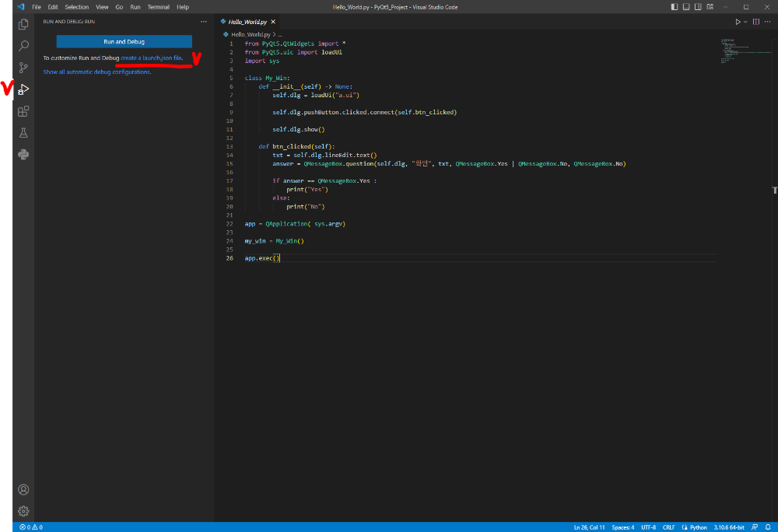Click the Run and Debug button
This screenshot has width=778, height=532.
[124, 42]
